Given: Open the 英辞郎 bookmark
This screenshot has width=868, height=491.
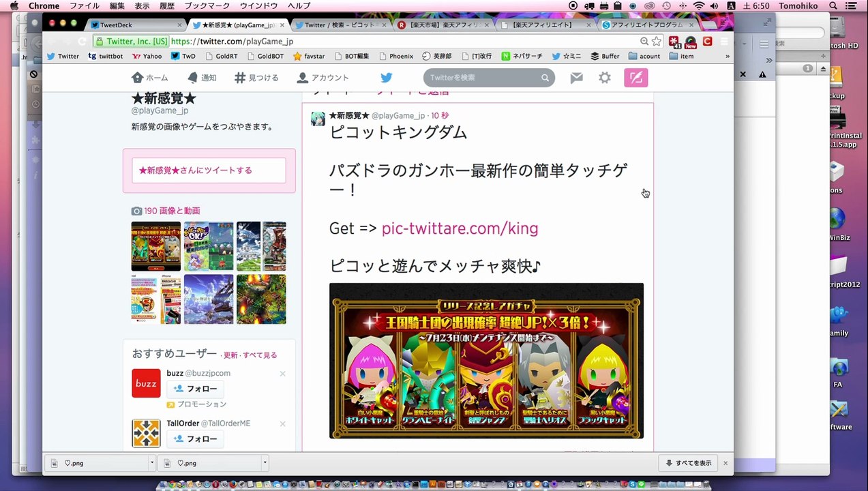Looking at the screenshot, I should pyautogui.click(x=436, y=56).
